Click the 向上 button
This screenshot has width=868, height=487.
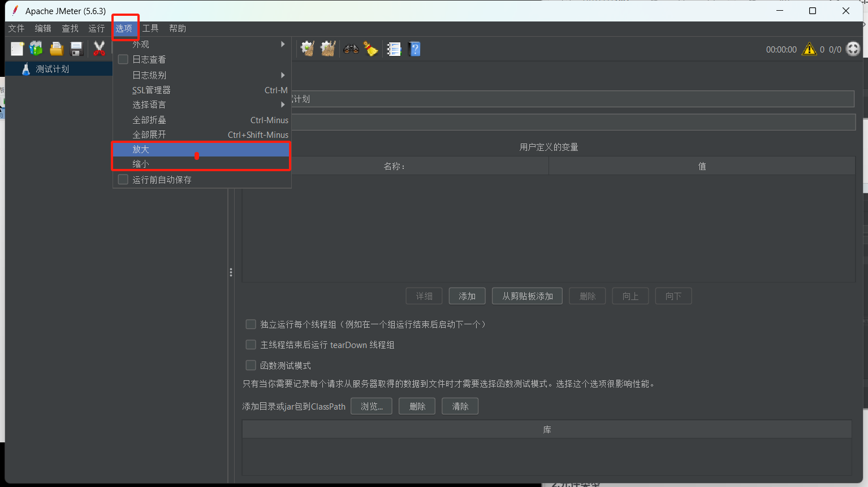631,296
